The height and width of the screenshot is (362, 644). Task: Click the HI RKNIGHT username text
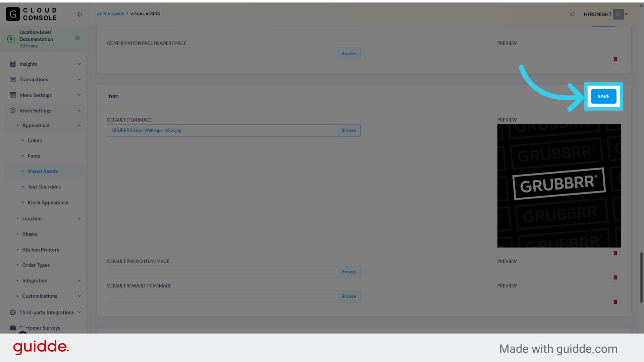tap(597, 14)
